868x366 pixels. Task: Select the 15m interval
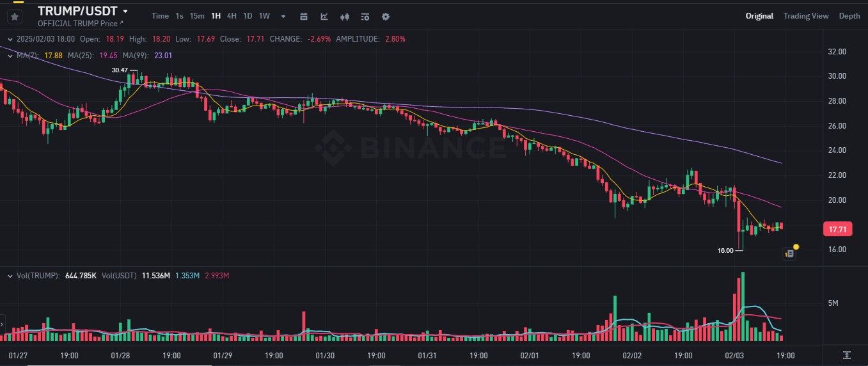tap(197, 16)
